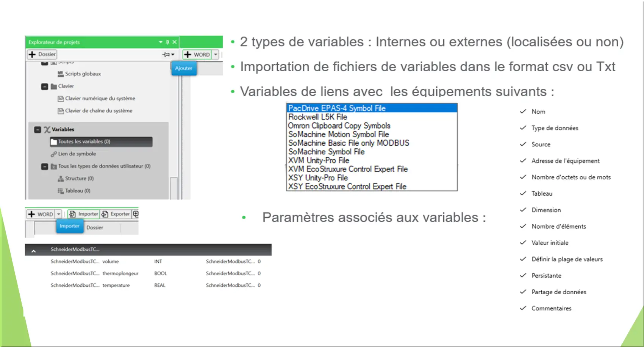The width and height of the screenshot is (644, 347).
Task: Select SoMachine Symbol File entry
Action: (372, 152)
